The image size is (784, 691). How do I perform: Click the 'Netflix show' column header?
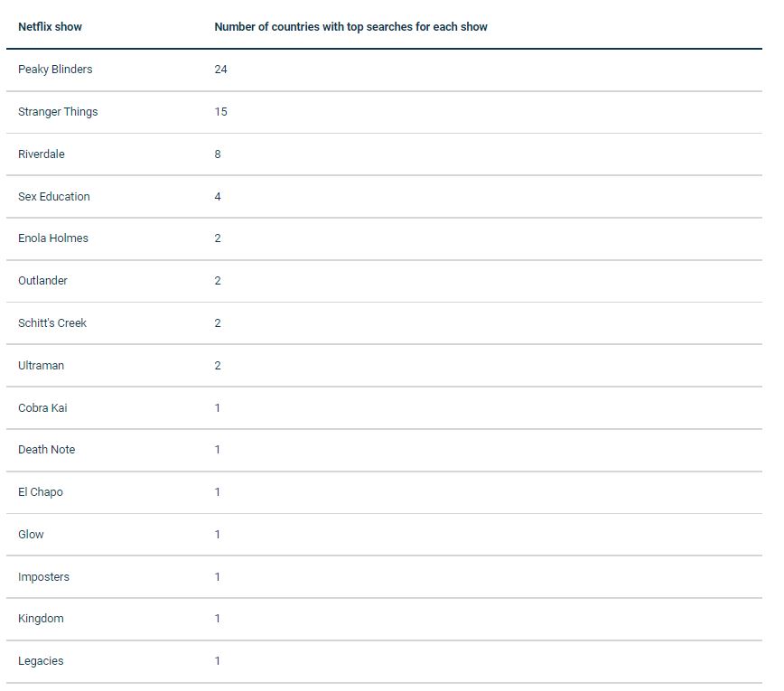[50, 27]
